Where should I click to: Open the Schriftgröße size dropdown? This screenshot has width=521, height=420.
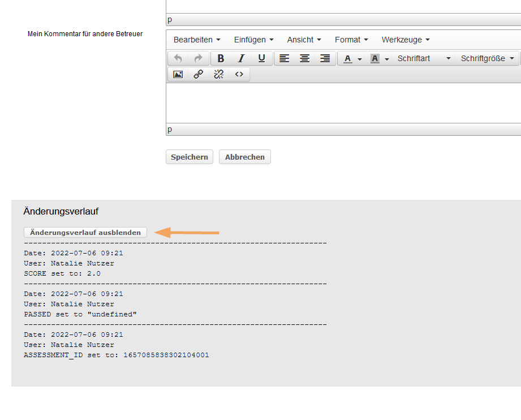tap(487, 58)
